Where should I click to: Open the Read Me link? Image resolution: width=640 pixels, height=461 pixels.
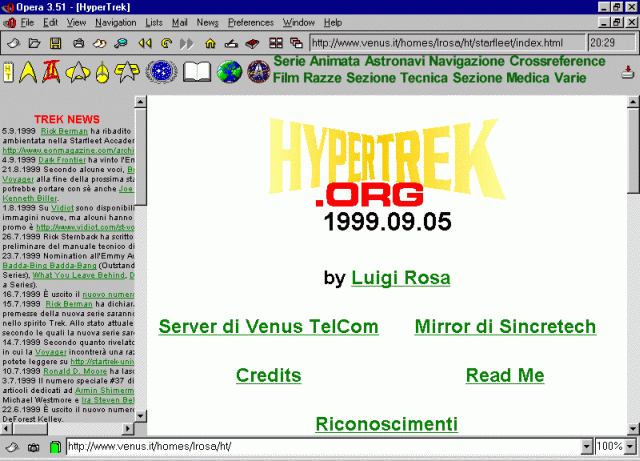[x=505, y=375]
